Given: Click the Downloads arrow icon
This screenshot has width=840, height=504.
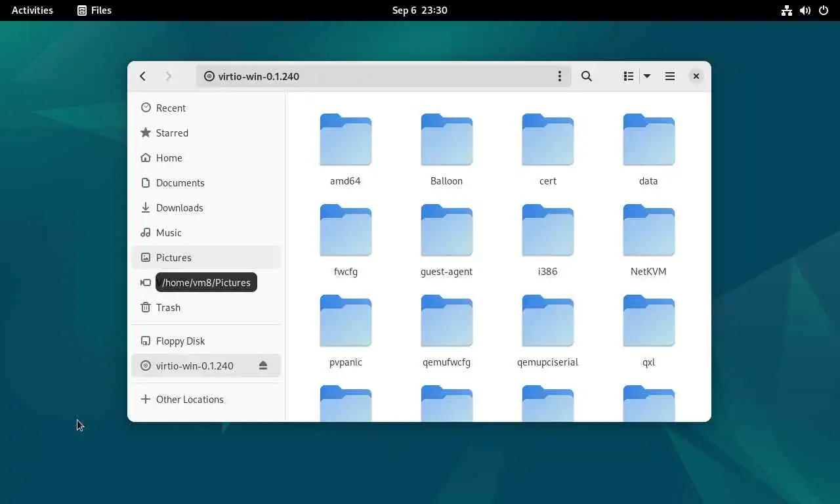Looking at the screenshot, I should (146, 207).
